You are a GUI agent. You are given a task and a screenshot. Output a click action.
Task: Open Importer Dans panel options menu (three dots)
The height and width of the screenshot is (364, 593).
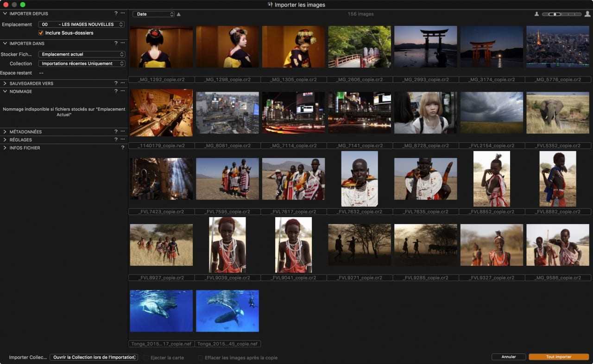(123, 44)
